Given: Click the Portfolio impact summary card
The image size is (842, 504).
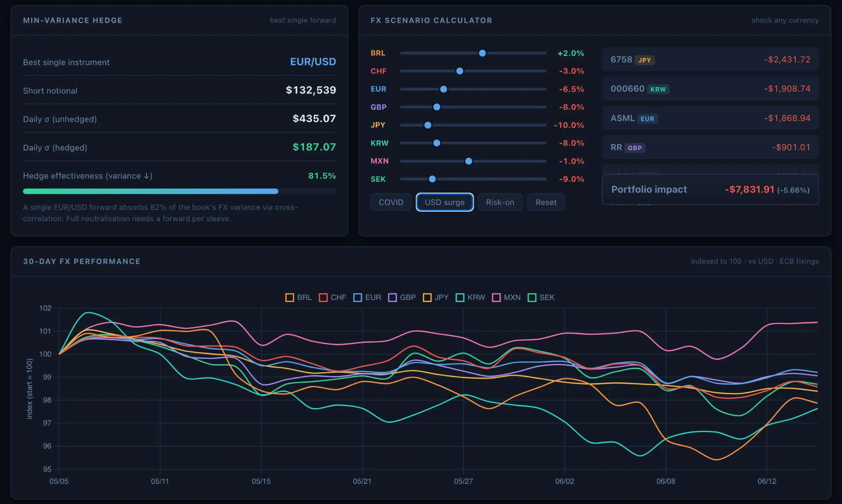Looking at the screenshot, I should click(710, 189).
